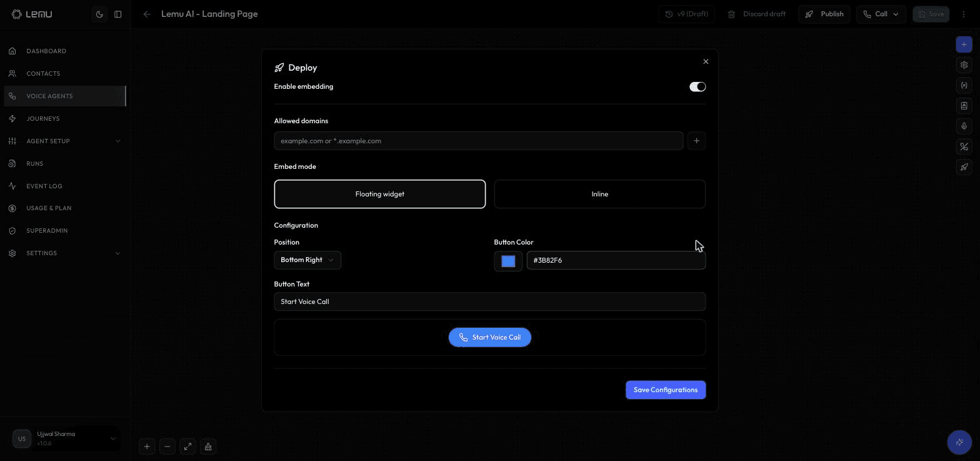
Task: Open the rocket deploy icon in right toolbar
Action: (x=964, y=167)
